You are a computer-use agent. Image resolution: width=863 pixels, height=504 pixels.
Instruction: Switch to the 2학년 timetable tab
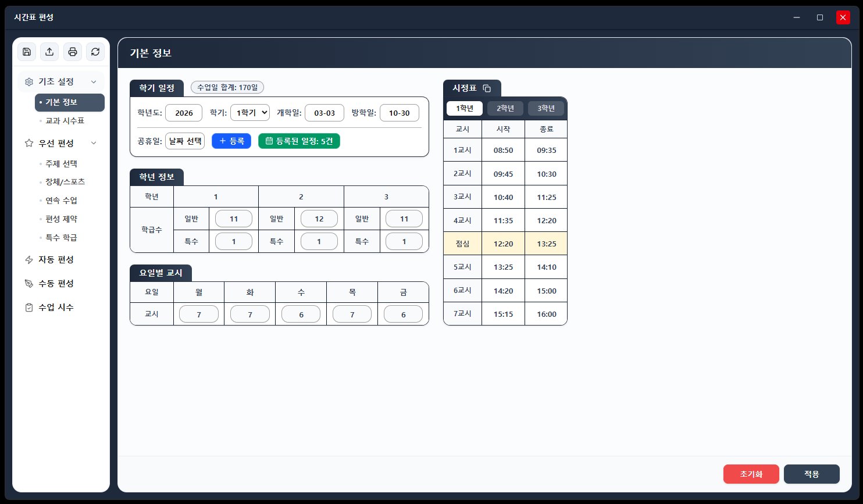505,109
